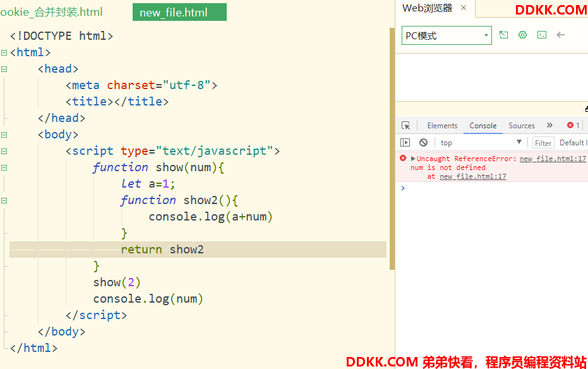Collapse the <head> code fold marker
Image resolution: width=588 pixels, height=369 pixels.
tap(4, 69)
